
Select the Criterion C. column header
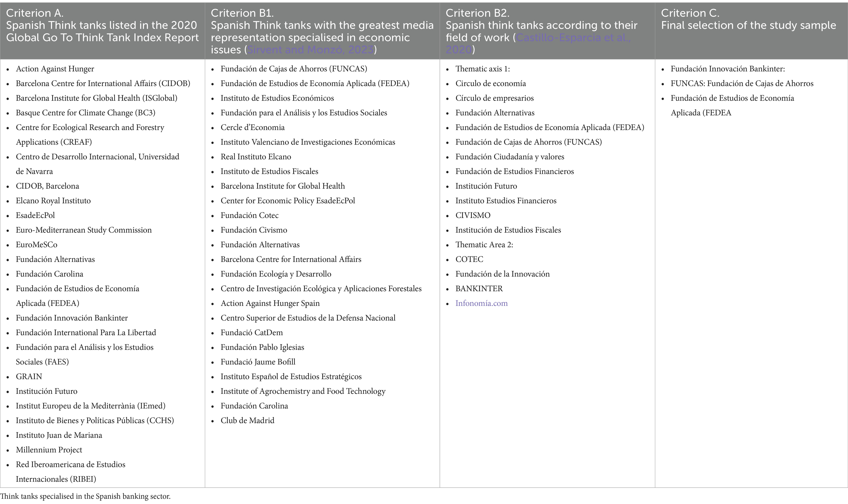click(x=751, y=31)
